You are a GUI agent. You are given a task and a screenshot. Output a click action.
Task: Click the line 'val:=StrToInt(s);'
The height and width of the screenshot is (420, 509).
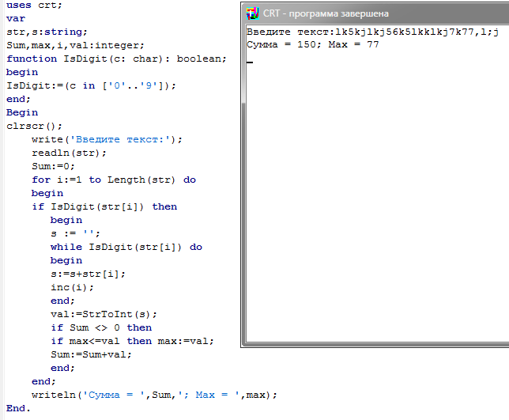104,315
